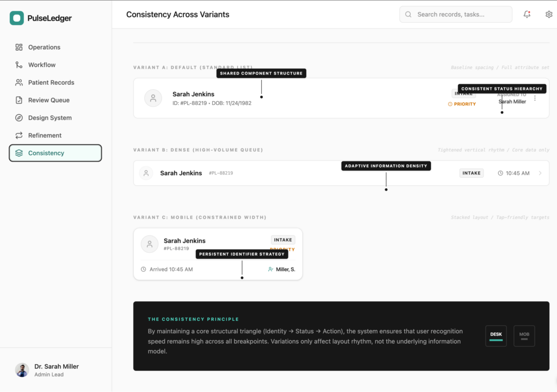Click the Review Queue document icon
This screenshot has height=392, width=557.
tap(19, 100)
